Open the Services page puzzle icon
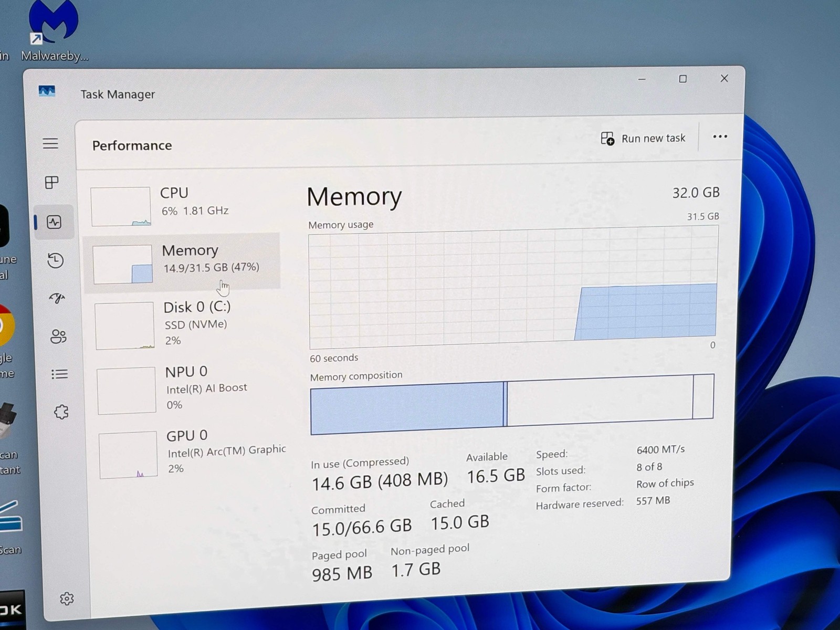Viewport: 840px width, 630px height. tap(61, 412)
